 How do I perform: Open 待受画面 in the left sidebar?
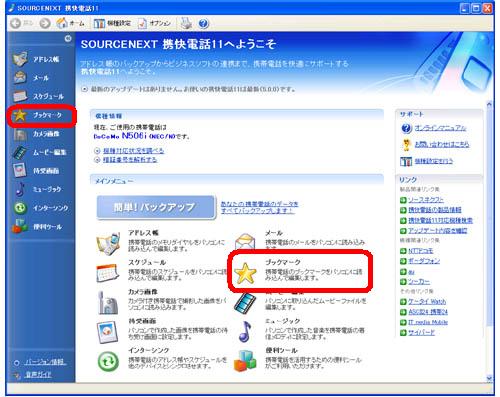point(36,171)
